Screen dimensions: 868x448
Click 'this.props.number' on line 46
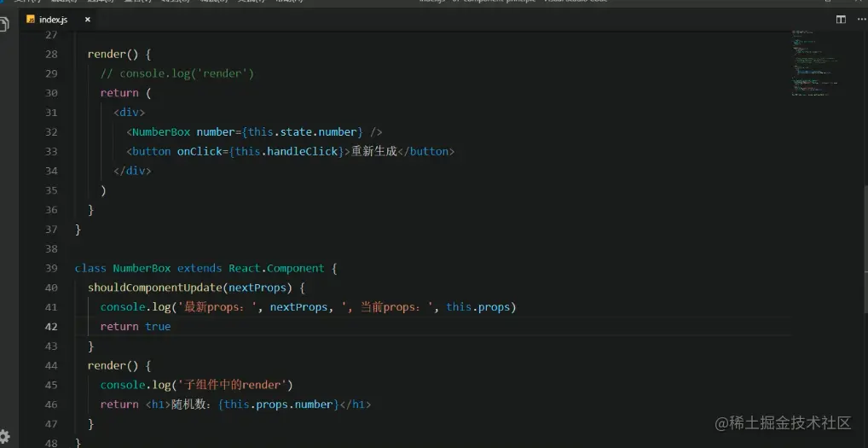(279, 404)
